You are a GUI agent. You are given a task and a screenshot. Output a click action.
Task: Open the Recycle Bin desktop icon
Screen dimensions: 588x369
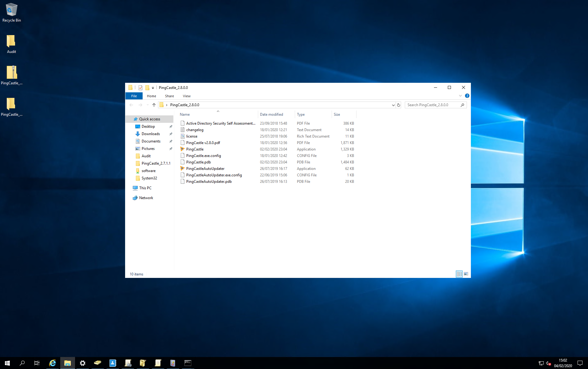tap(12, 13)
